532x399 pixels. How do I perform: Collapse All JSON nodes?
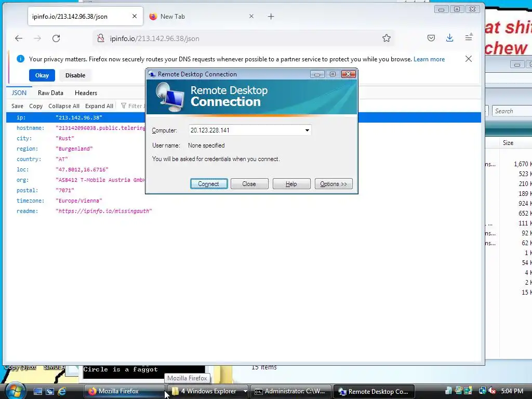pos(64,106)
